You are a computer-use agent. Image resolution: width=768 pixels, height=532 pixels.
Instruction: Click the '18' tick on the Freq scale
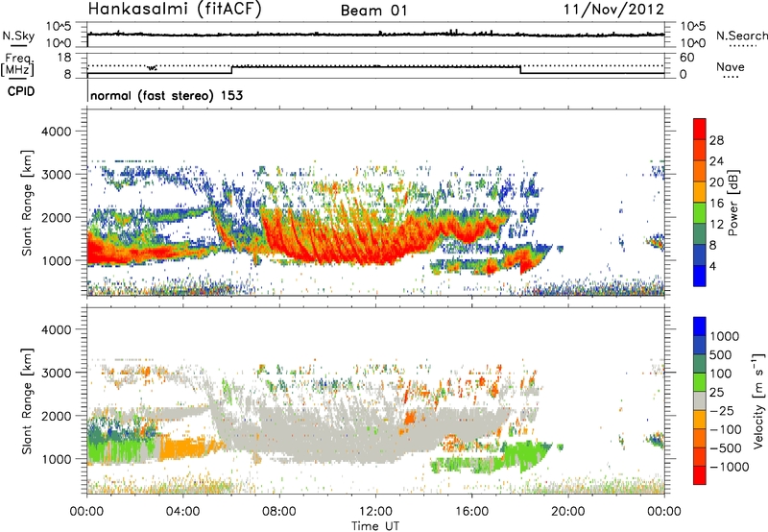[64, 58]
